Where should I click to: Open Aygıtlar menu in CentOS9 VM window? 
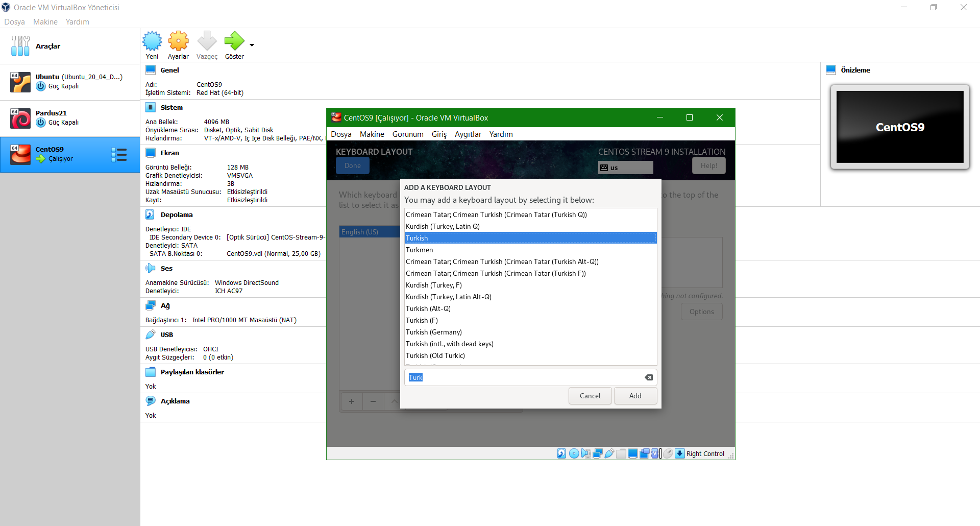click(468, 134)
